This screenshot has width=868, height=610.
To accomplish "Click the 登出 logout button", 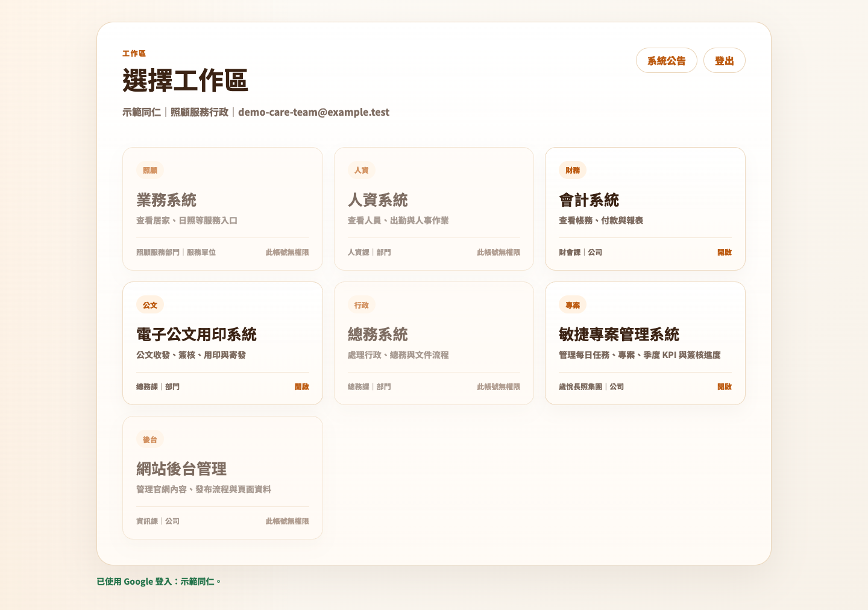I will tap(724, 60).
